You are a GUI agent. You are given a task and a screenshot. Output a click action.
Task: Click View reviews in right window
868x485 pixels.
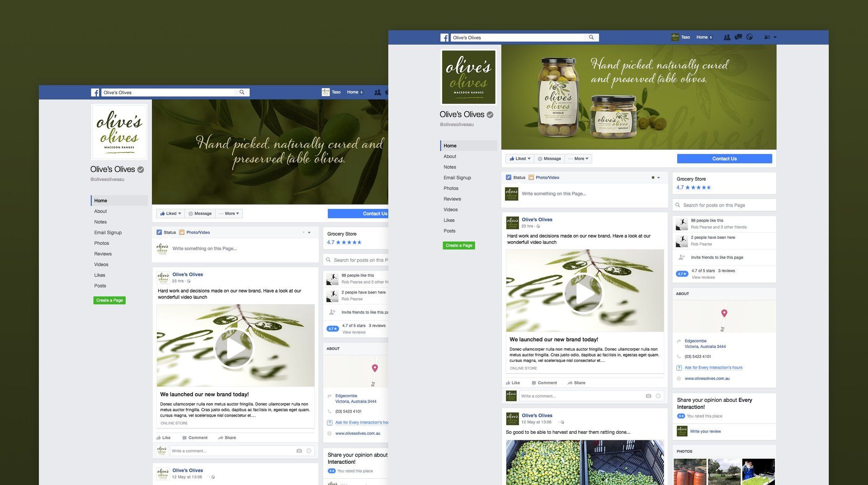coord(703,277)
